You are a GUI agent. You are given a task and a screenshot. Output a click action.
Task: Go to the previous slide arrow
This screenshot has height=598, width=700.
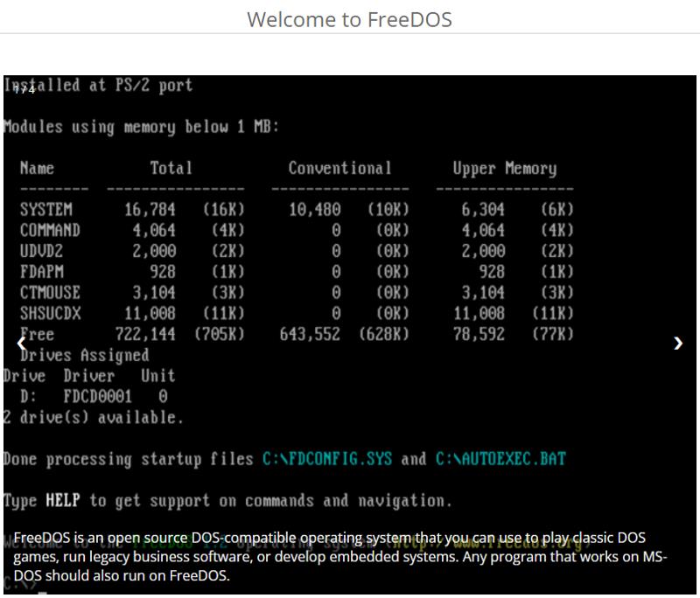(x=21, y=344)
